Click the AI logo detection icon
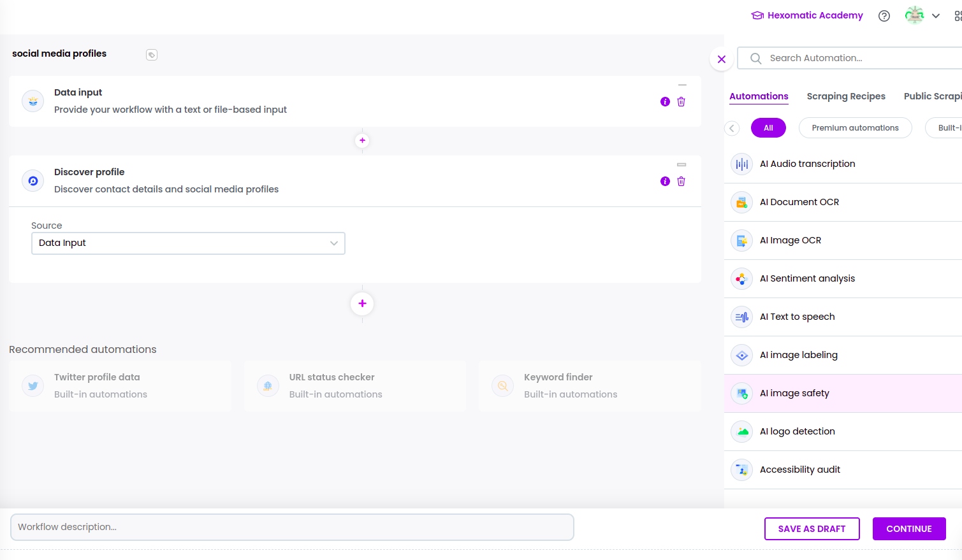This screenshot has width=962, height=560. (x=741, y=431)
